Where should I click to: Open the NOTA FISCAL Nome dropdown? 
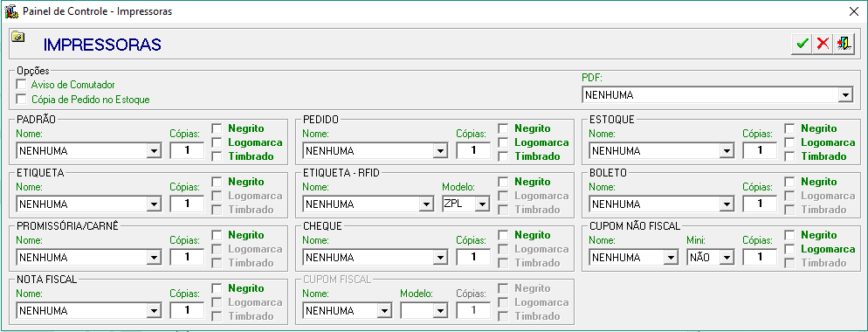point(154,311)
